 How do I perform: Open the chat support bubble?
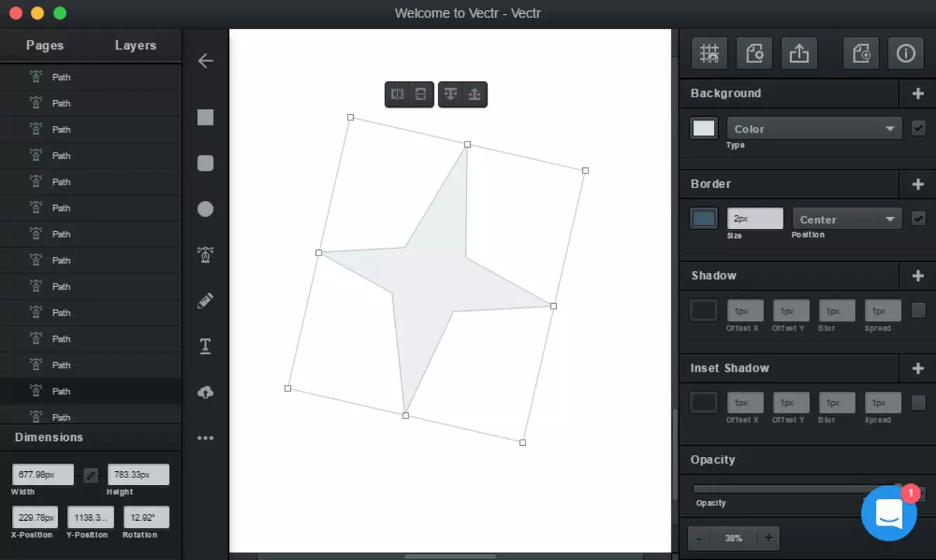pos(889,513)
